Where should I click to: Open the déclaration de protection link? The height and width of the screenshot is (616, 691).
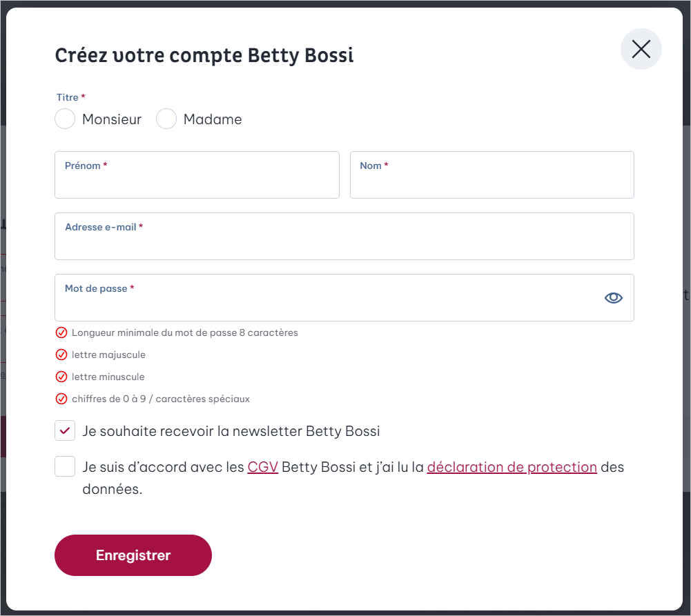[x=512, y=467]
